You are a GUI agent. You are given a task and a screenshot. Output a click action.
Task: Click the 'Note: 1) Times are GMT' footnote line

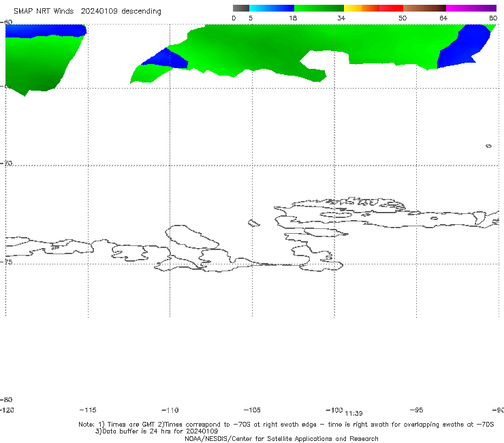pos(286,425)
